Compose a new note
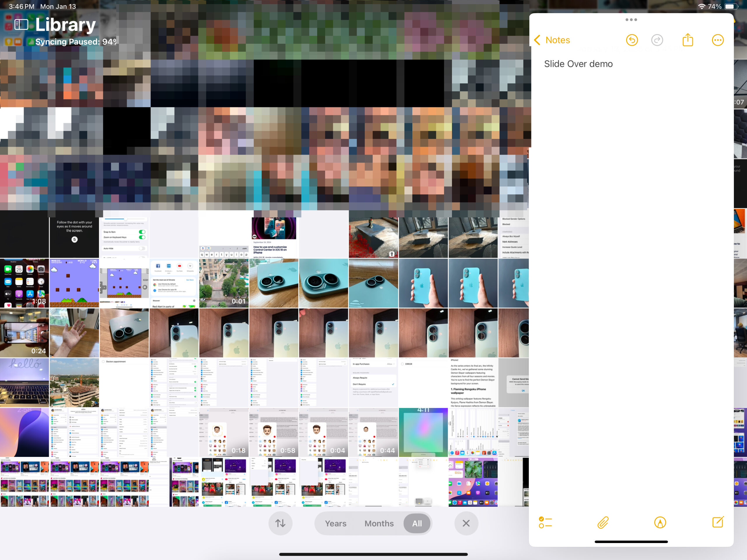 (718, 523)
